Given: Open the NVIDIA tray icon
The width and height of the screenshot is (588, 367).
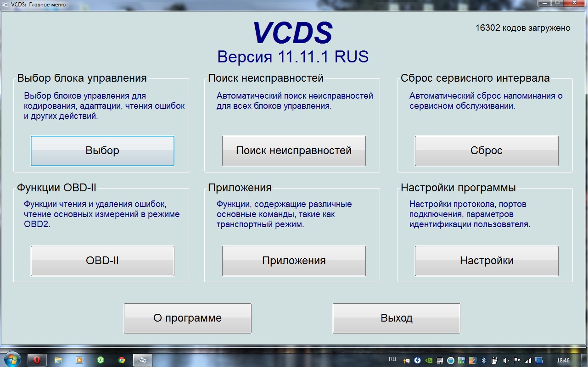Looking at the screenshot, I should pyautogui.click(x=429, y=361).
